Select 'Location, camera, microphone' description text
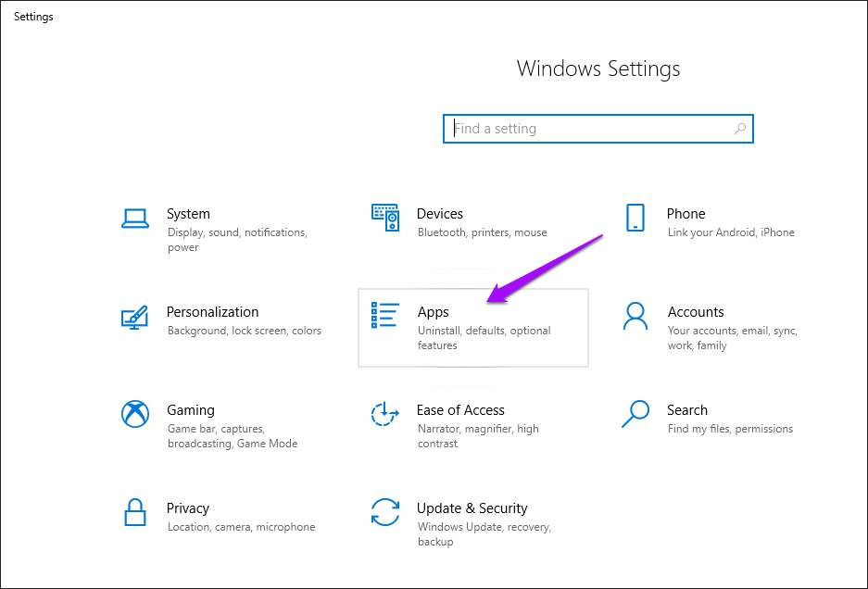The image size is (868, 589). [x=241, y=527]
